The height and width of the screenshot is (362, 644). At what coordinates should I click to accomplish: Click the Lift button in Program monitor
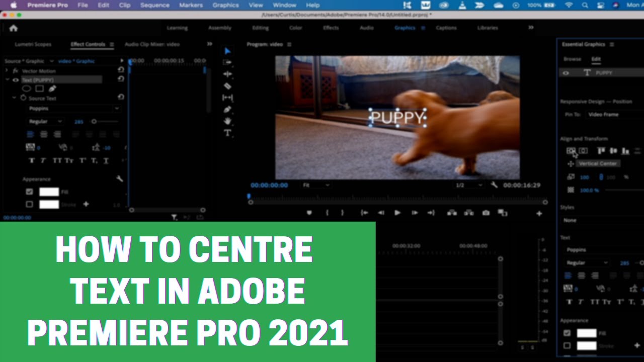pyautogui.click(x=452, y=213)
